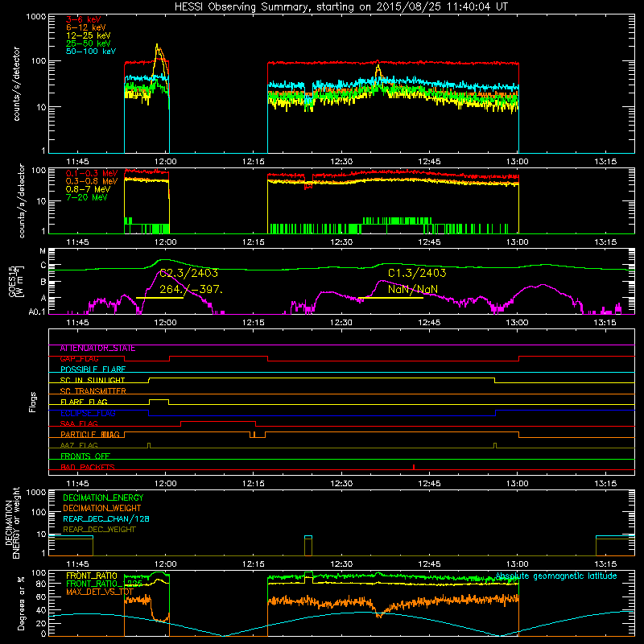This screenshot has width=644, height=644.
Task: Click the Degrees or % axis label
Action: pyautogui.click(x=21, y=603)
